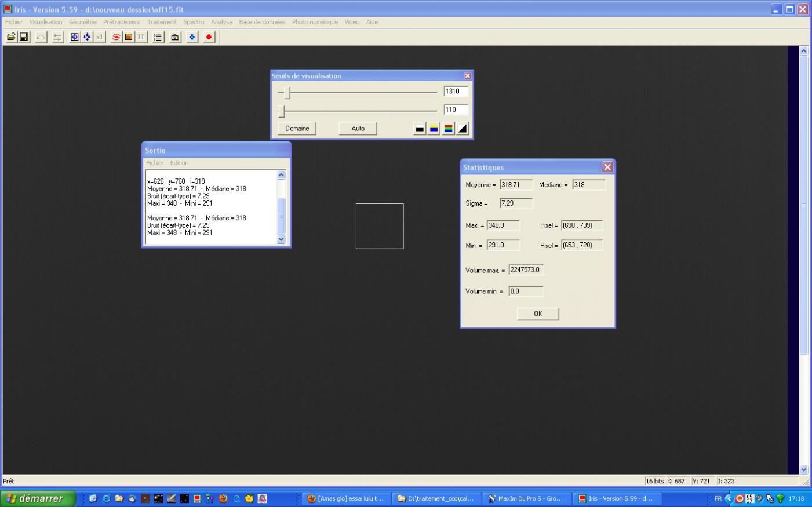The image size is (812, 507).
Task: Click the Domaine button
Action: [x=297, y=129]
